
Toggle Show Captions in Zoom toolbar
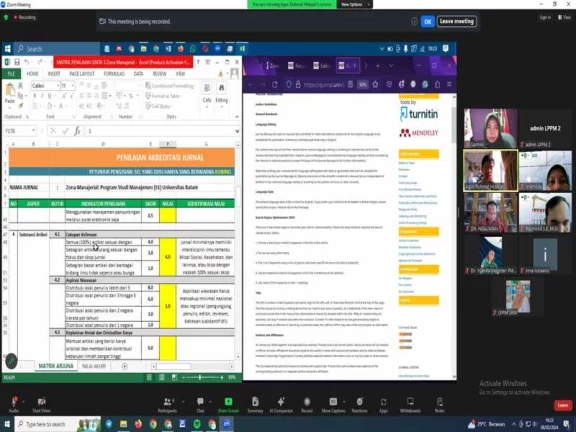(333, 404)
